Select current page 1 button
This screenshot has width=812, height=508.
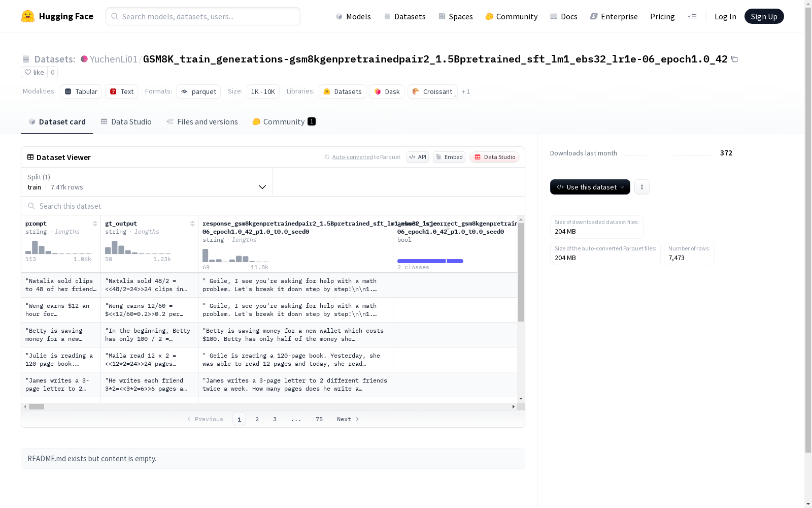[239, 419]
